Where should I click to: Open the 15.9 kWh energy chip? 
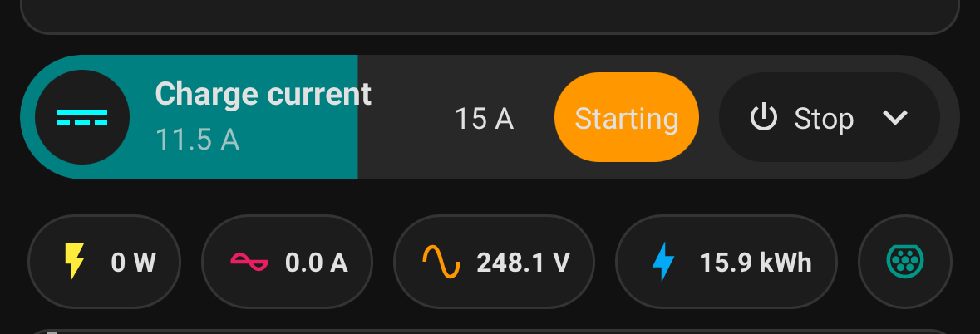pyautogui.click(x=726, y=262)
